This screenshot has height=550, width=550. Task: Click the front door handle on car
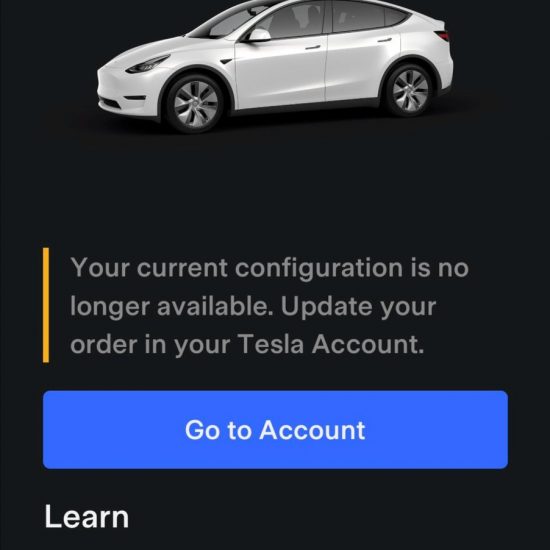[x=313, y=47]
